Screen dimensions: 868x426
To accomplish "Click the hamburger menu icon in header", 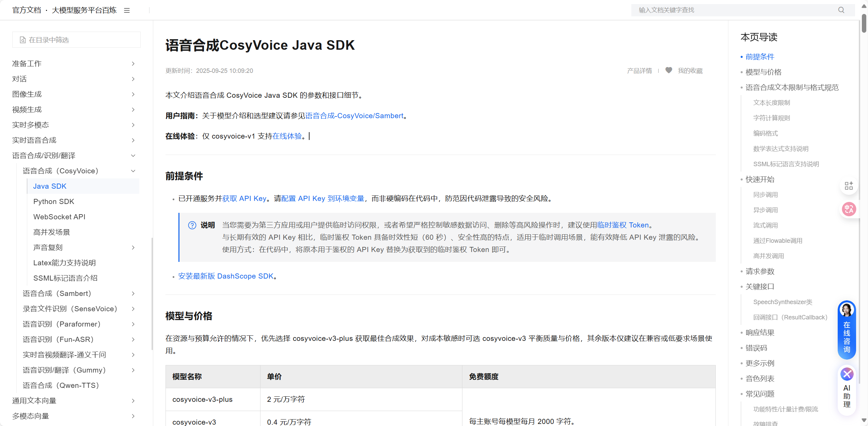I will click(127, 10).
